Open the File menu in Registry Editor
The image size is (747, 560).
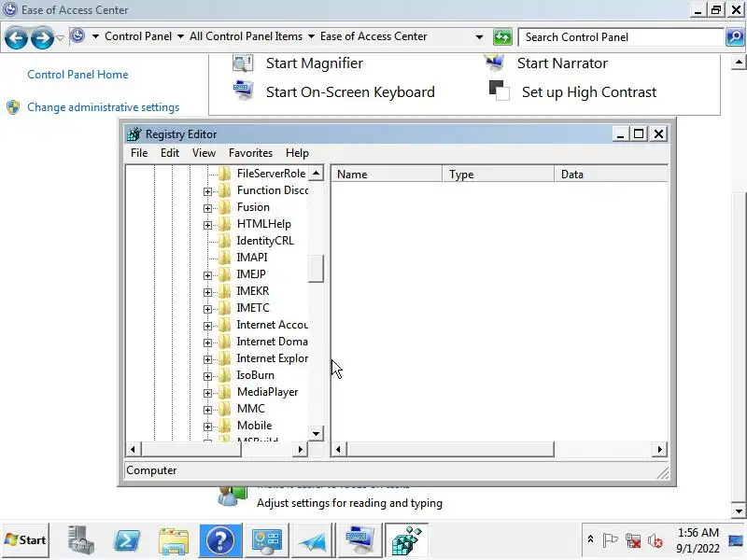click(x=139, y=153)
